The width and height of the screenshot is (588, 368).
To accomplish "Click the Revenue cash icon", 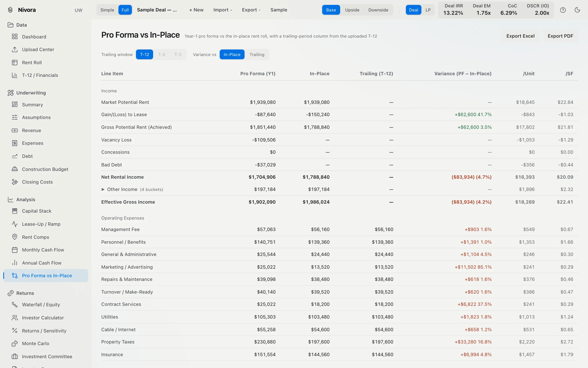I will (14, 130).
